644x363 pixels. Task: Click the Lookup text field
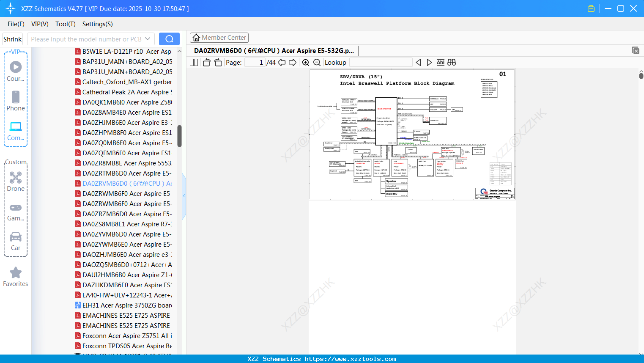click(x=381, y=63)
